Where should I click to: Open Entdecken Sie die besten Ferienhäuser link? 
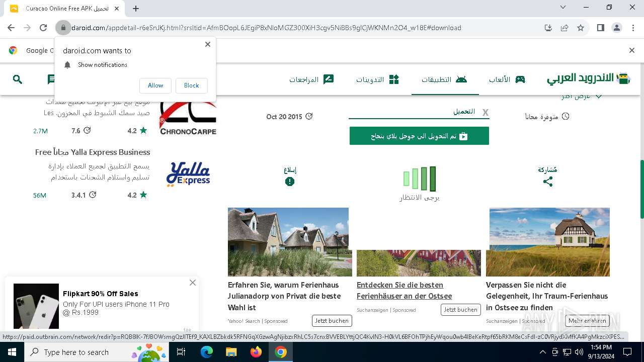[x=404, y=291]
